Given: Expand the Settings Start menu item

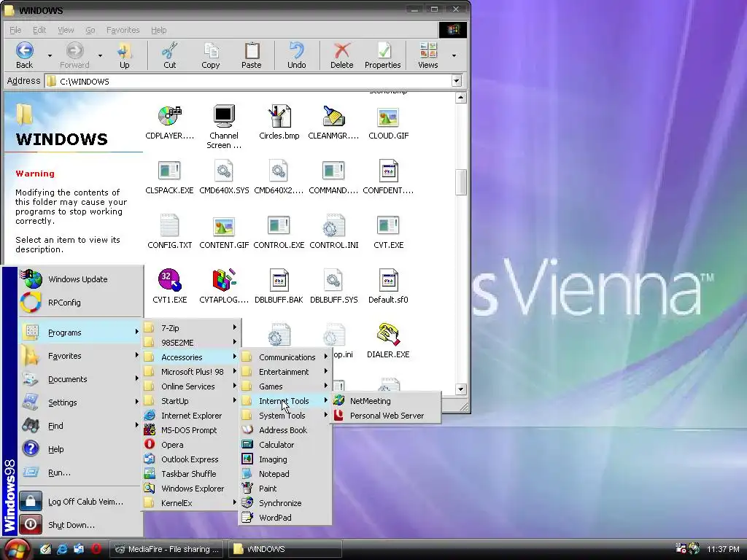Looking at the screenshot, I should point(80,402).
